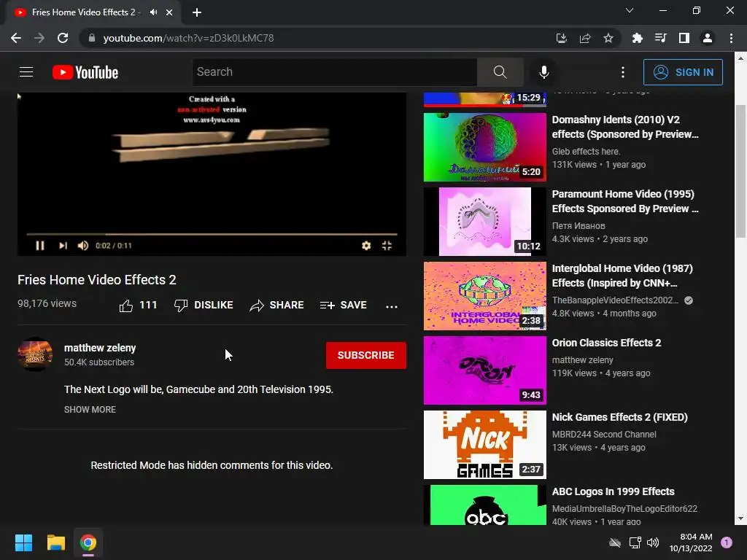
Task: Bookmark this tab with star icon
Action: 608,38
